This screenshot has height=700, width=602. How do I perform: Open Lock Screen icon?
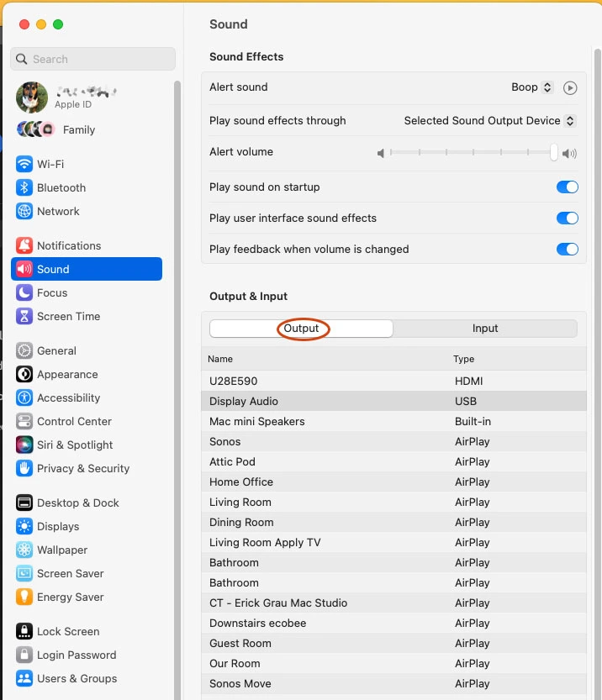(24, 631)
